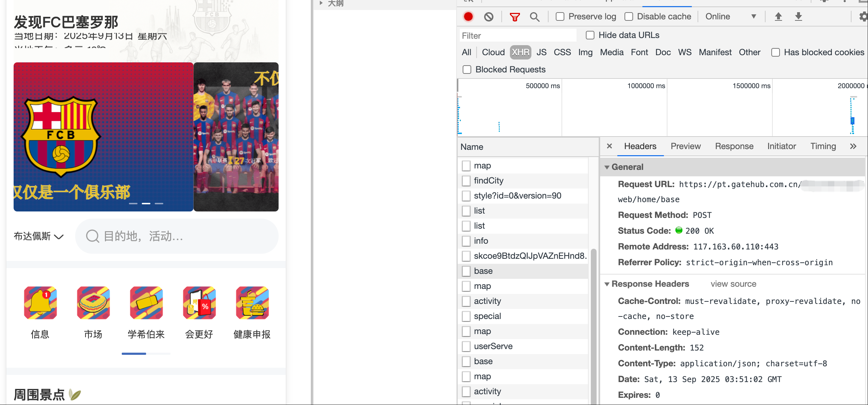The height and width of the screenshot is (405, 868).
Task: Select the userServe request row
Action: point(493,346)
